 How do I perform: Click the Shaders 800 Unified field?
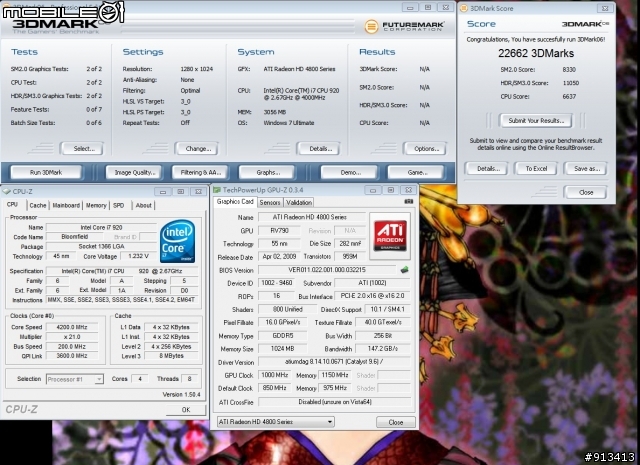287,309
